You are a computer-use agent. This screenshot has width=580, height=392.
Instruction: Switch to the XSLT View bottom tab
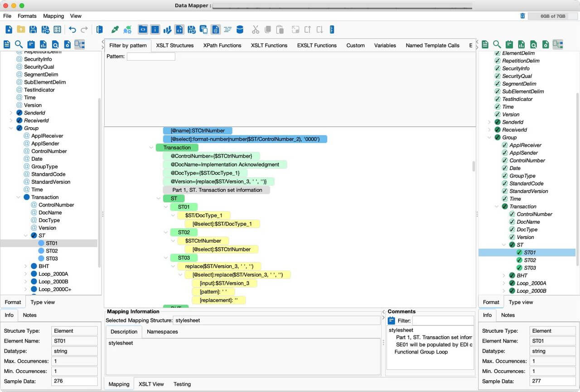(x=151, y=384)
